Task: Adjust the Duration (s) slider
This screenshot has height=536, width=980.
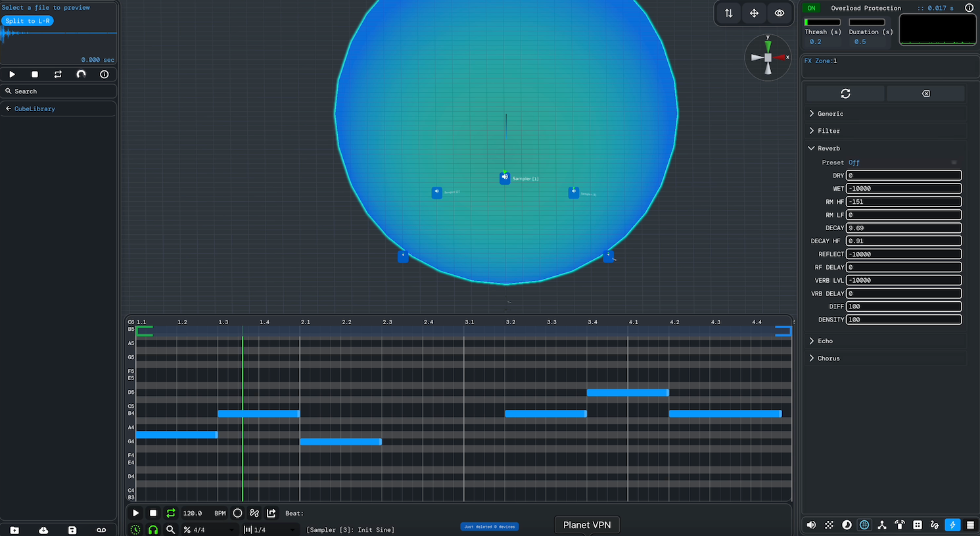Action: pos(867,22)
